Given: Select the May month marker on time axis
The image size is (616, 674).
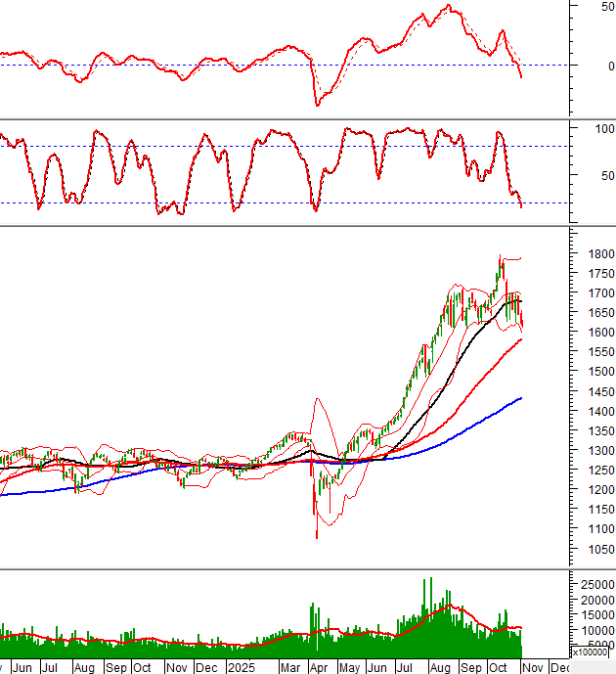Looking at the screenshot, I should (349, 667).
